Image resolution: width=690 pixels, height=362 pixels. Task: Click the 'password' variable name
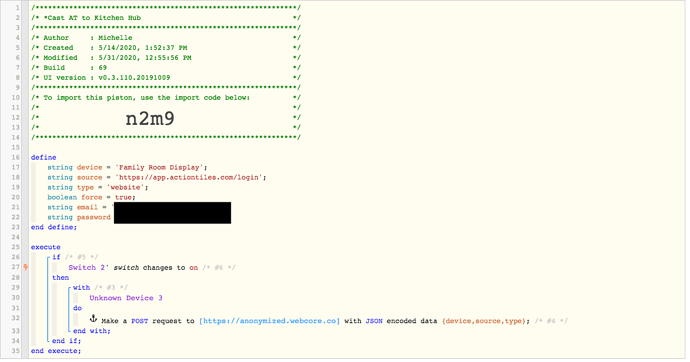click(x=94, y=217)
